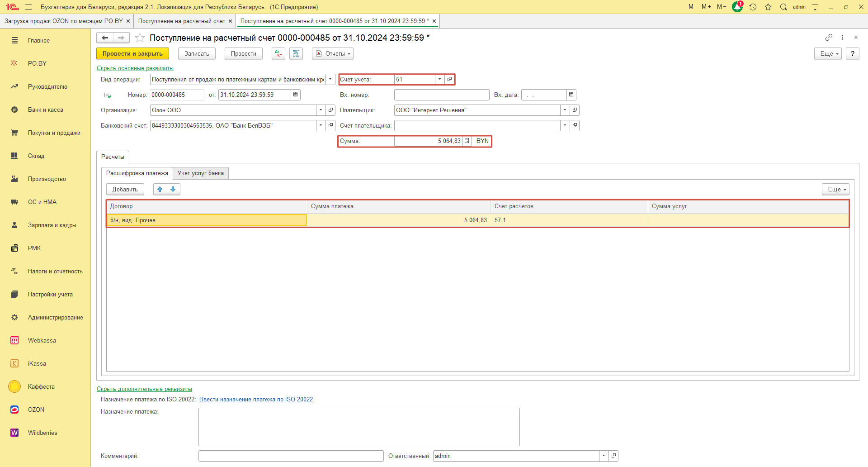
Task: Click the document status icon beside Номер
Action: pyautogui.click(x=108, y=95)
